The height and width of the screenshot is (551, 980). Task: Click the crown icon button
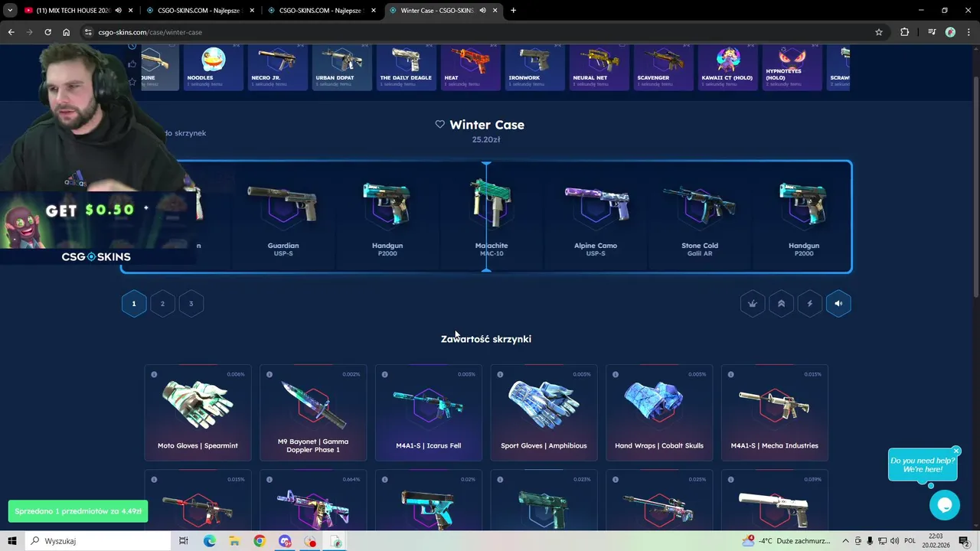[x=753, y=304]
